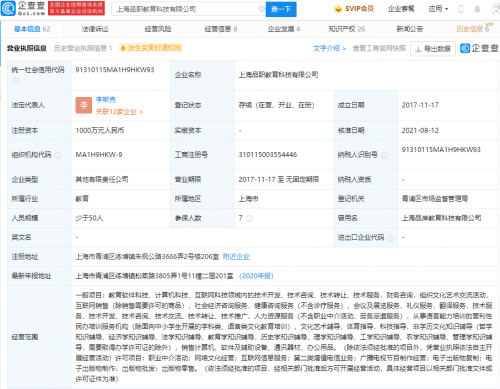
Task: Expand the 文字介绍 arrow link
Action: pos(329,48)
